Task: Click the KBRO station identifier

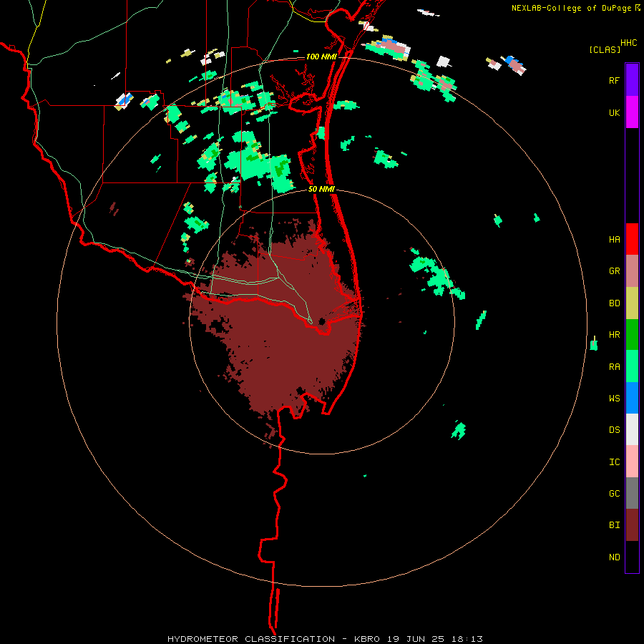Action: coord(367,639)
